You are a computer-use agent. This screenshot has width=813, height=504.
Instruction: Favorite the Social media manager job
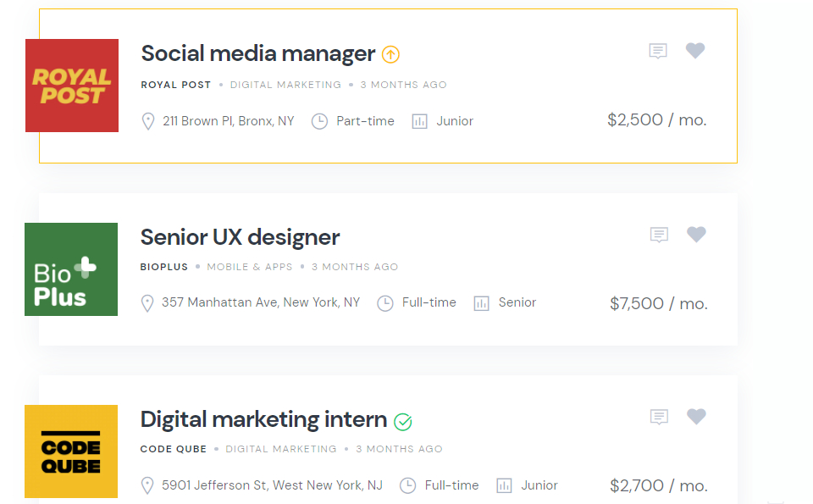[x=695, y=50]
